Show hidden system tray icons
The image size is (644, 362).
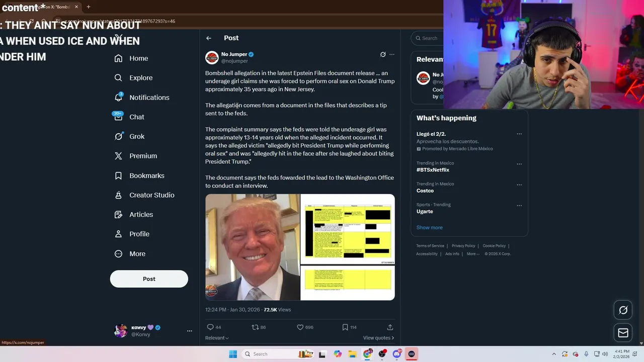554,354
